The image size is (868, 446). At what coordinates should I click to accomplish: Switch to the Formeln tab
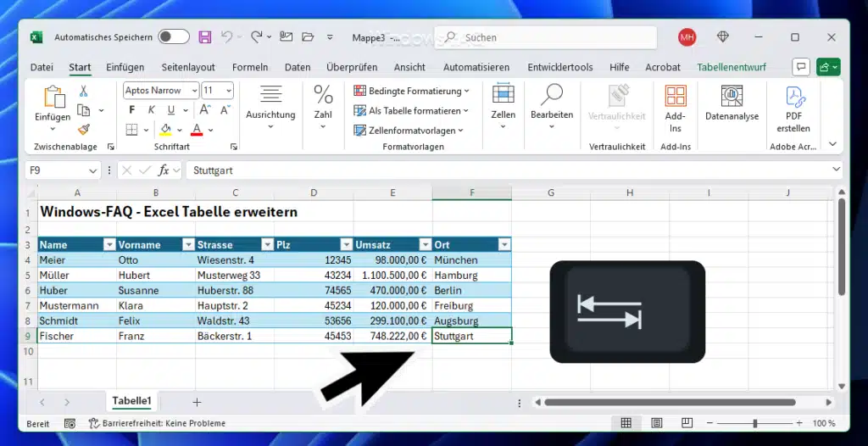(250, 67)
